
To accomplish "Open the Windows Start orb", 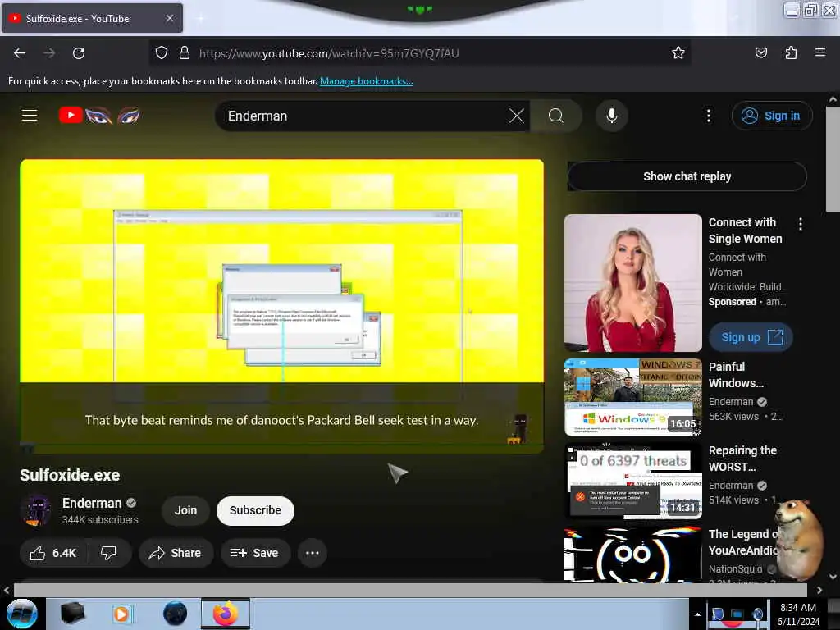I will tap(21, 614).
